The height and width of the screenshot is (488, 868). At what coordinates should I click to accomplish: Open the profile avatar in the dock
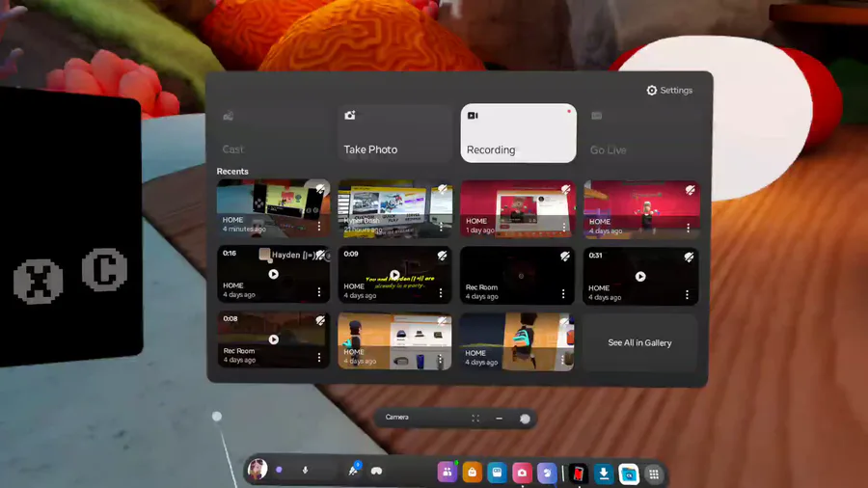click(x=258, y=470)
